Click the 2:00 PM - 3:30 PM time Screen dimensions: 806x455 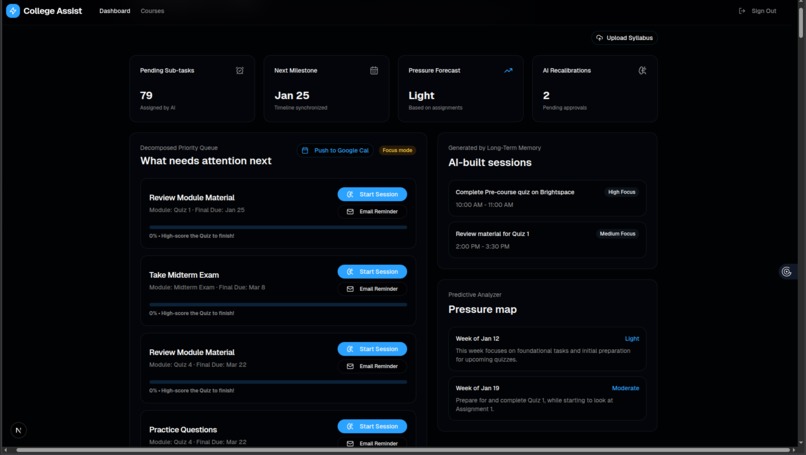click(x=482, y=247)
